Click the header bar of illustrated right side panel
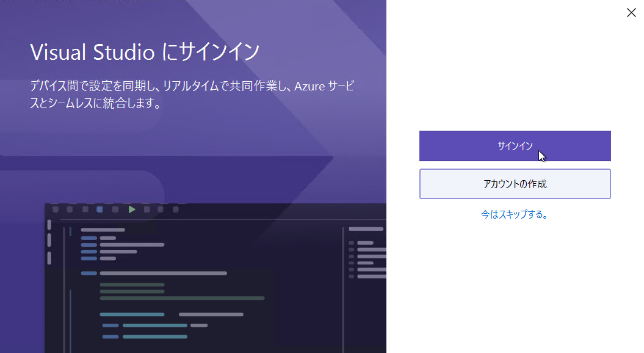 [x=366, y=229]
